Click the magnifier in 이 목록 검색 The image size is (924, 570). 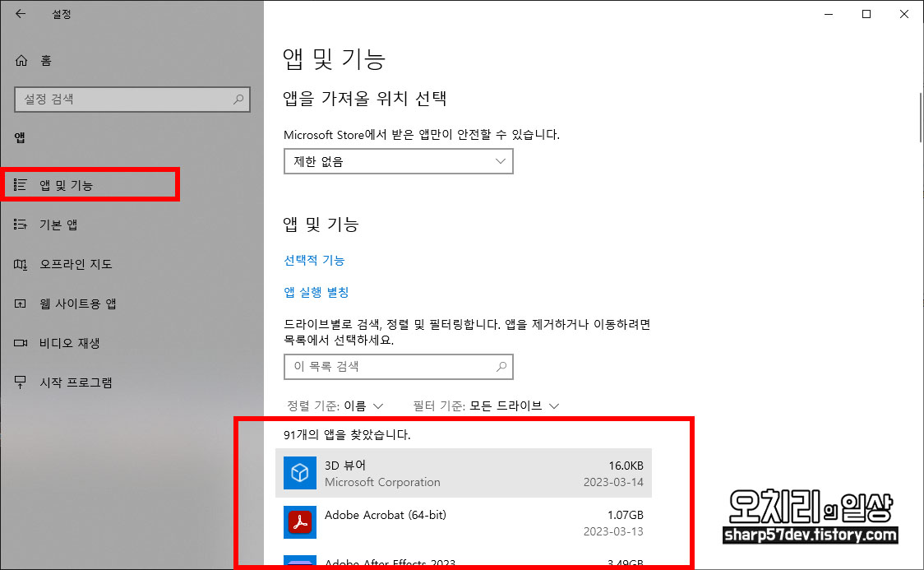click(501, 367)
